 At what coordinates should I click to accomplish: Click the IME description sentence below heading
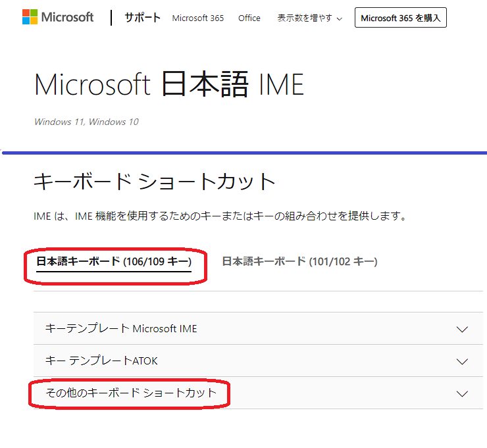pos(220,216)
